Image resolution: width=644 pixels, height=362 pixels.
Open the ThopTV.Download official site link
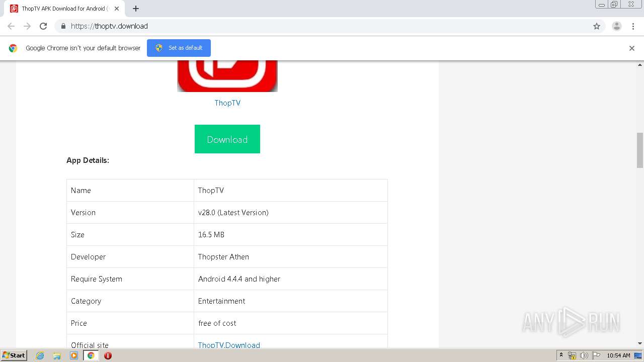tap(229, 345)
